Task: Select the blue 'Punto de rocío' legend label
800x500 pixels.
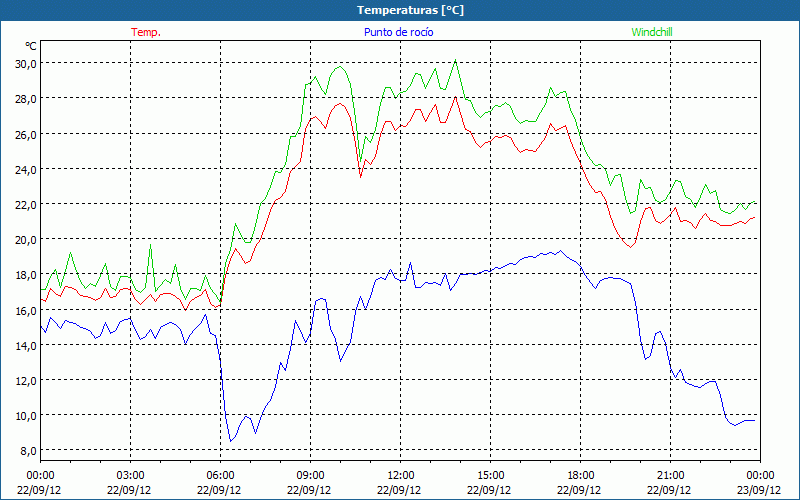Action: (398, 32)
